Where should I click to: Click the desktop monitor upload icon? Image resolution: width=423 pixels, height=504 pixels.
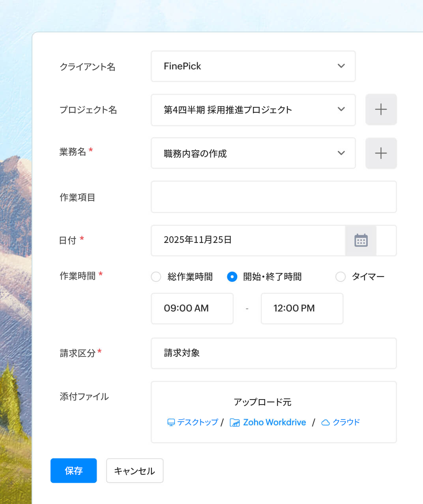click(x=170, y=422)
